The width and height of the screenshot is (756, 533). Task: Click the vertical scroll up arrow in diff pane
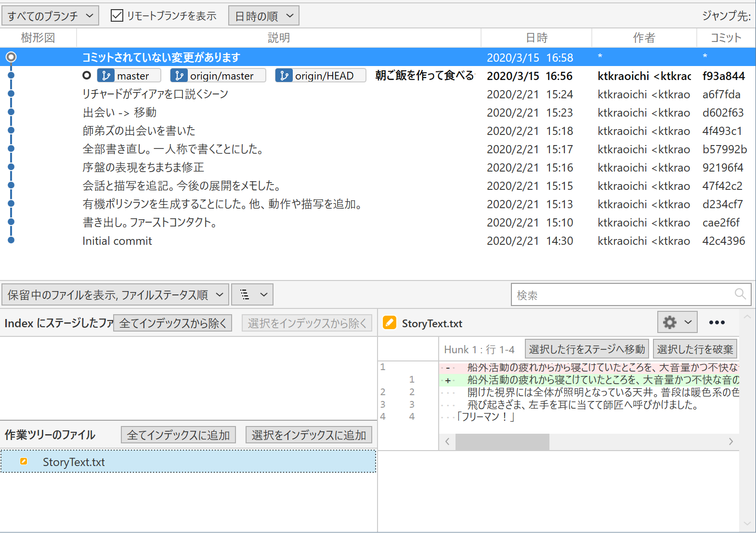(x=747, y=317)
